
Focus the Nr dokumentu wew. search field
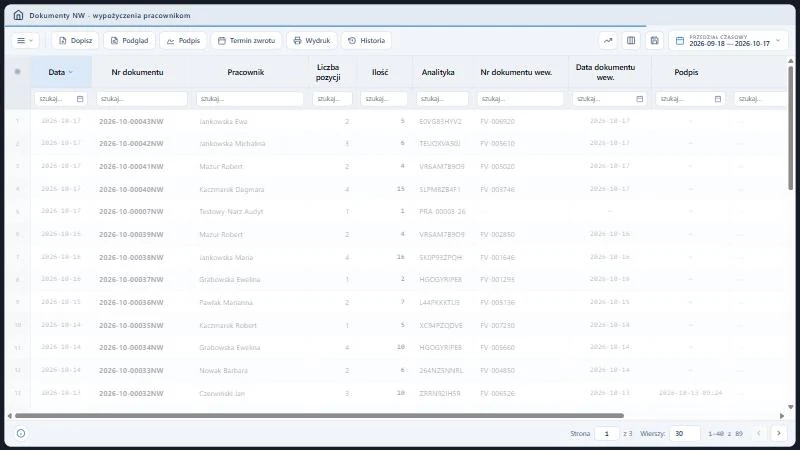[x=520, y=98]
